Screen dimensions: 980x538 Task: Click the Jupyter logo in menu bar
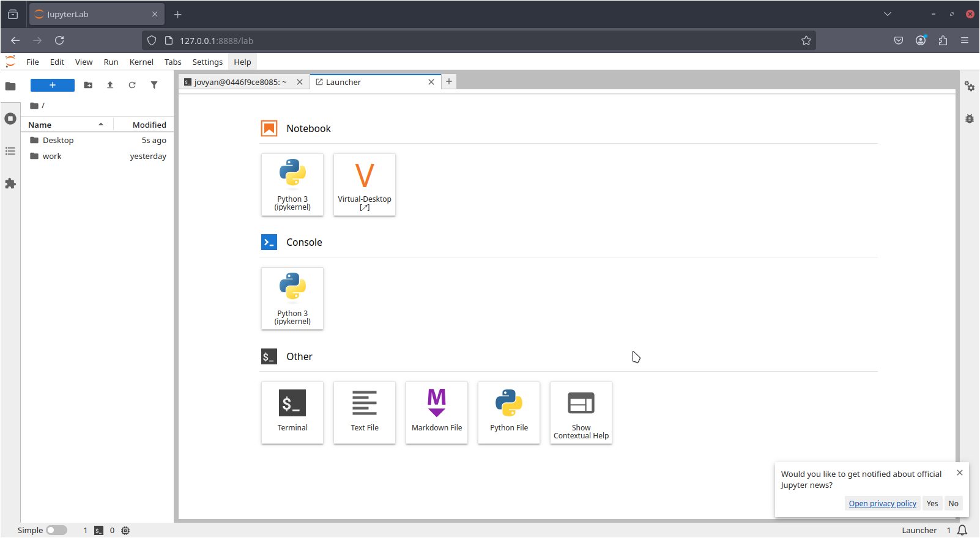click(10, 62)
